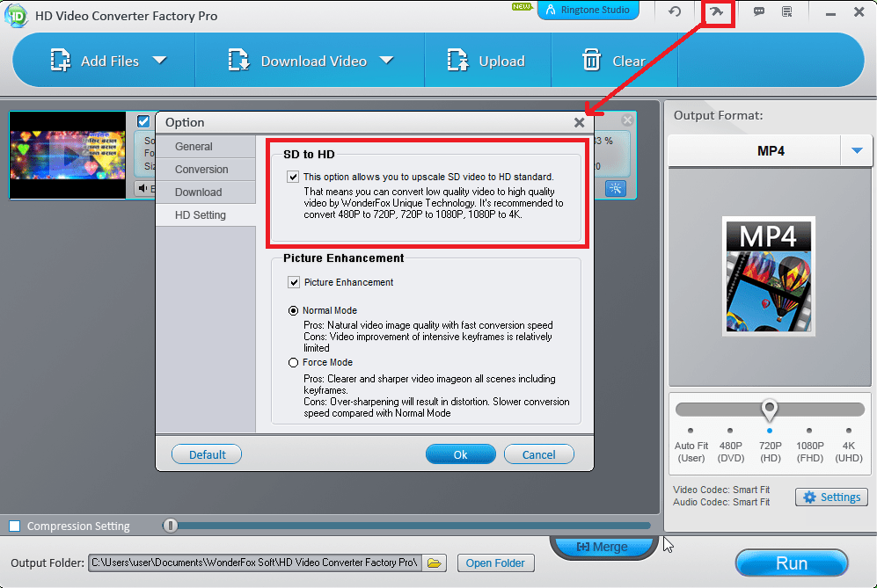The width and height of the screenshot is (877, 588).
Task: Click the Default button
Action: (207, 454)
